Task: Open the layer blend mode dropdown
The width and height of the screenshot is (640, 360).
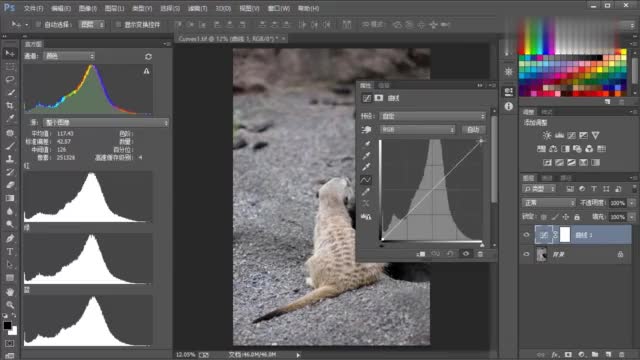Action: 548,202
